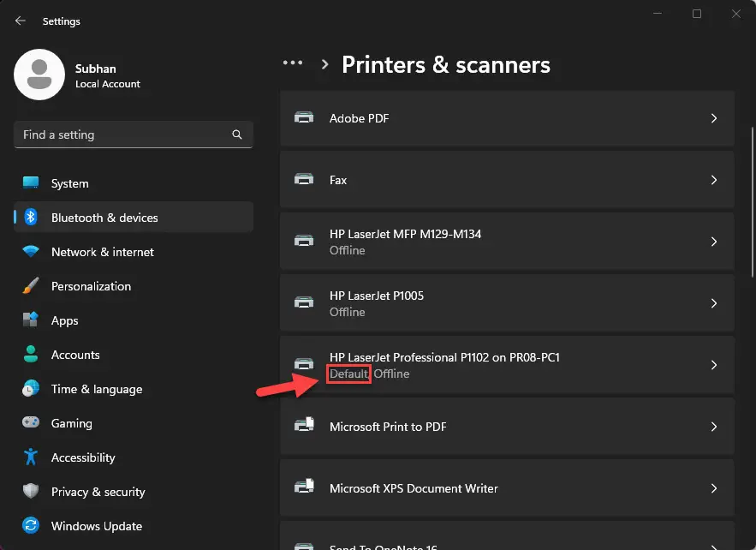Click the search magnifier icon

[237, 135]
